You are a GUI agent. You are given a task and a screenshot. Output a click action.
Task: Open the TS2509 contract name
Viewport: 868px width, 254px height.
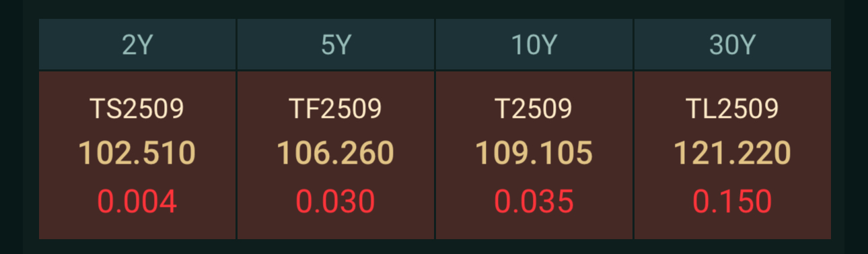137,108
